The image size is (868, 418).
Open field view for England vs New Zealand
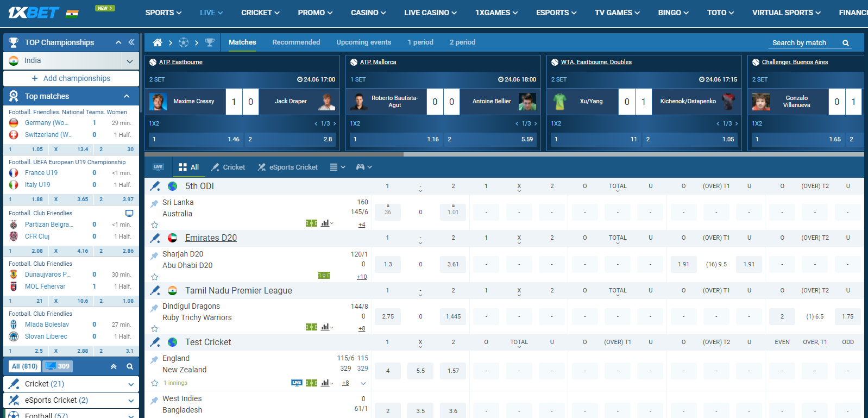click(x=311, y=383)
